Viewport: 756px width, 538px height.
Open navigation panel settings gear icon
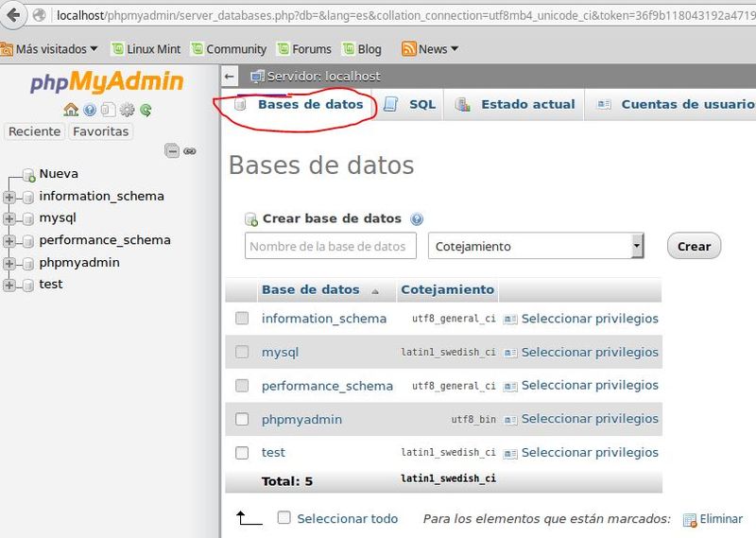(x=128, y=110)
